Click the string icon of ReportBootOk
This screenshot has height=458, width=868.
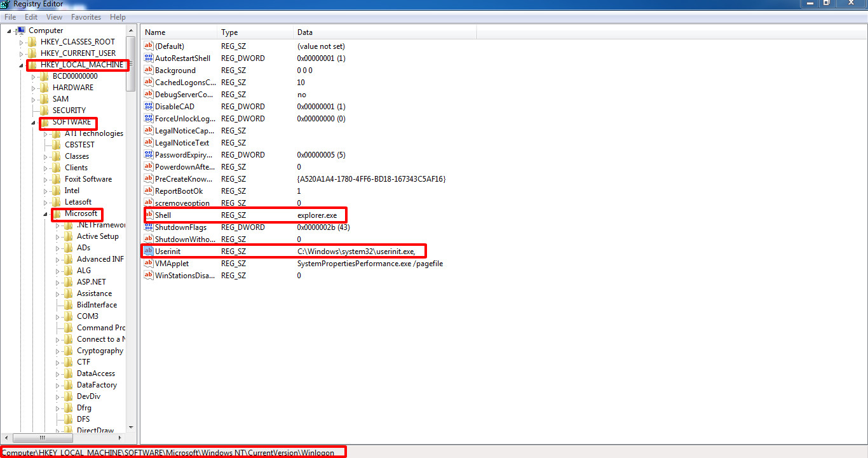click(x=149, y=191)
